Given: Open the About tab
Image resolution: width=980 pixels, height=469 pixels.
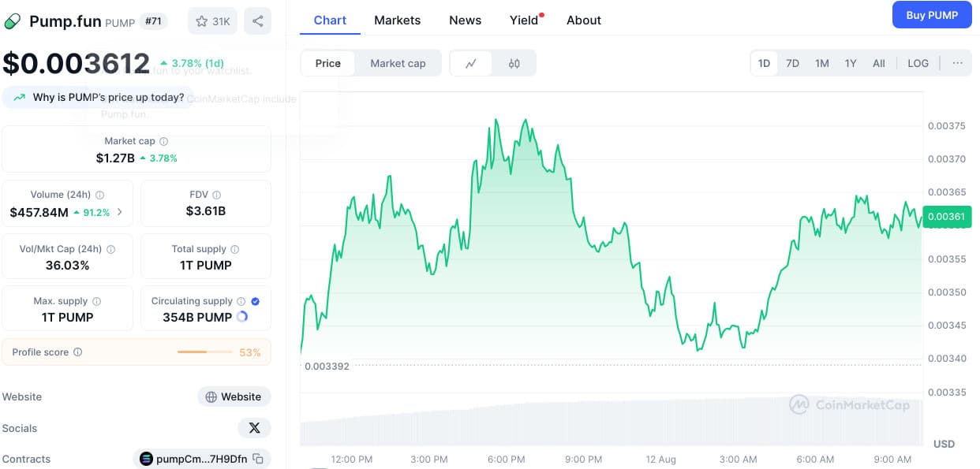Looking at the screenshot, I should [584, 20].
